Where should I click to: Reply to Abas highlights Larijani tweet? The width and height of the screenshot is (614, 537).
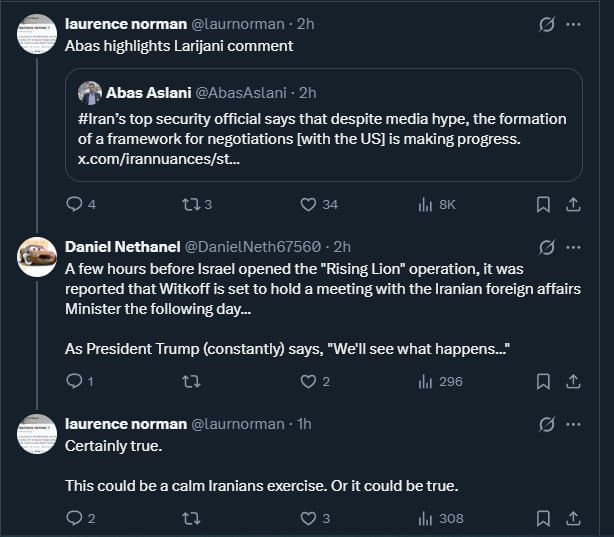[x=74, y=204]
